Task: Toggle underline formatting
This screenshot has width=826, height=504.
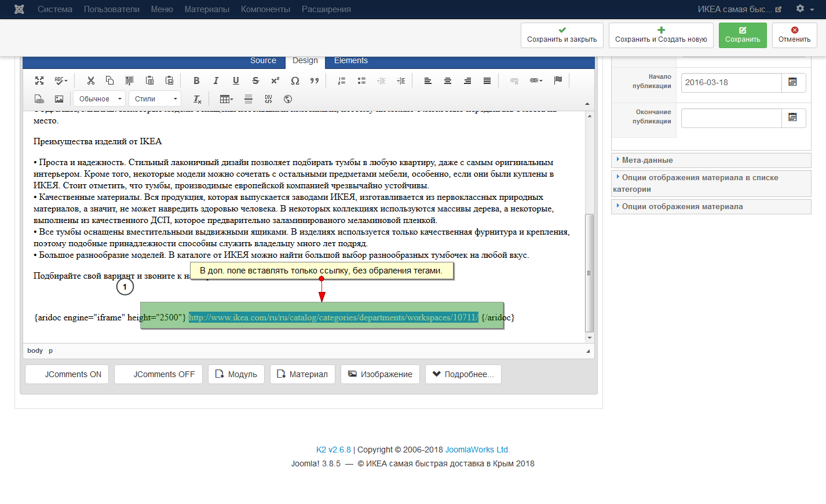Action: (x=236, y=81)
